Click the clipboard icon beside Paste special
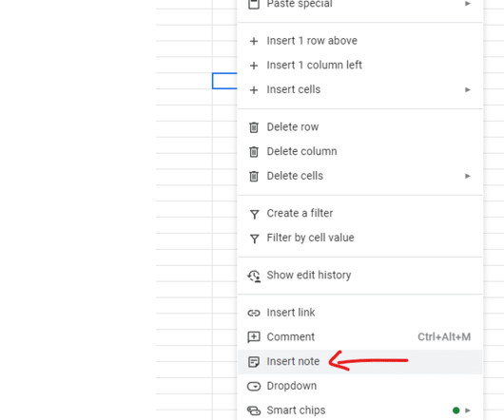 tap(254, 4)
